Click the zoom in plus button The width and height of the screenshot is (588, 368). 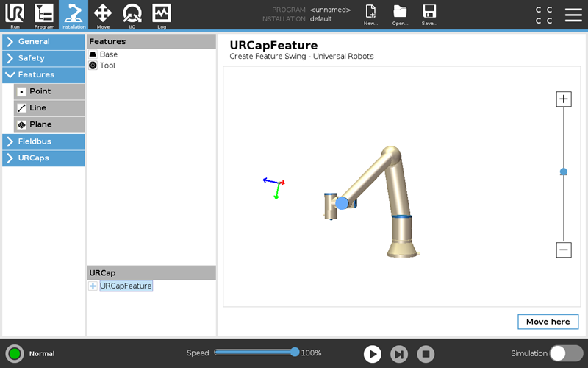point(564,99)
